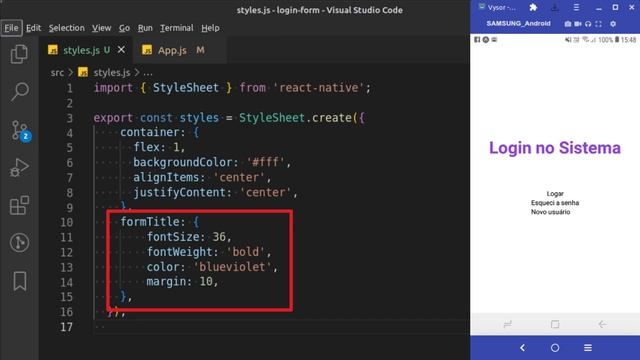
Task: Open the File menu
Action: click(11, 28)
